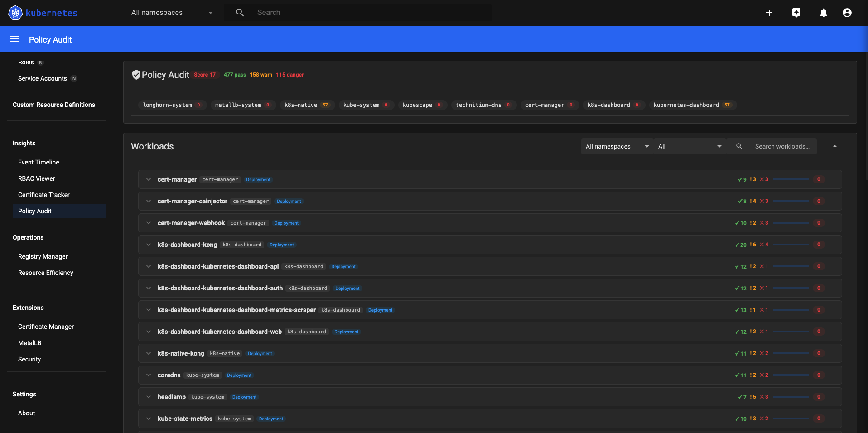
Task: Select the cert-manager namespace chip
Action: coord(550,105)
